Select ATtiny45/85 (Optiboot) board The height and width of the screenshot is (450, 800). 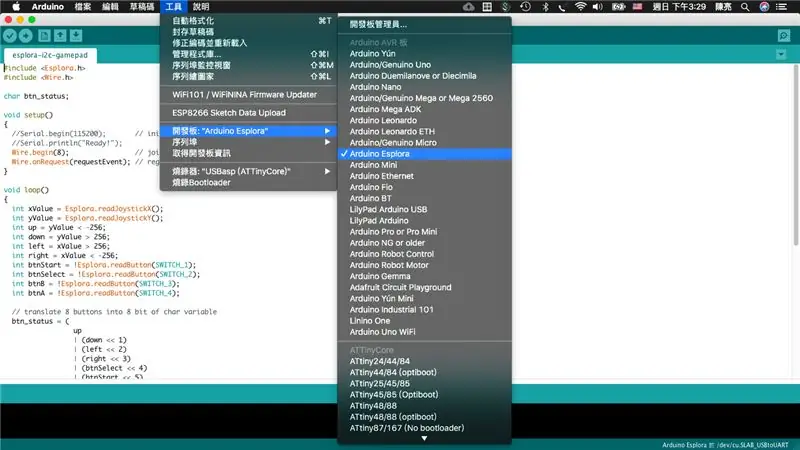[424, 394]
